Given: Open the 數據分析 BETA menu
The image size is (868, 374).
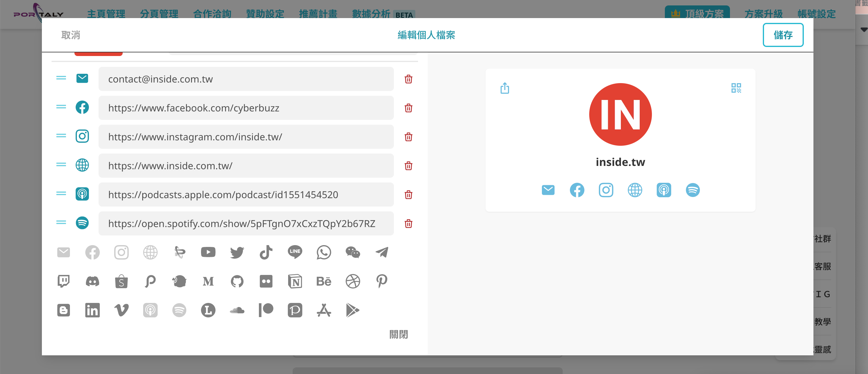Looking at the screenshot, I should pos(383,14).
